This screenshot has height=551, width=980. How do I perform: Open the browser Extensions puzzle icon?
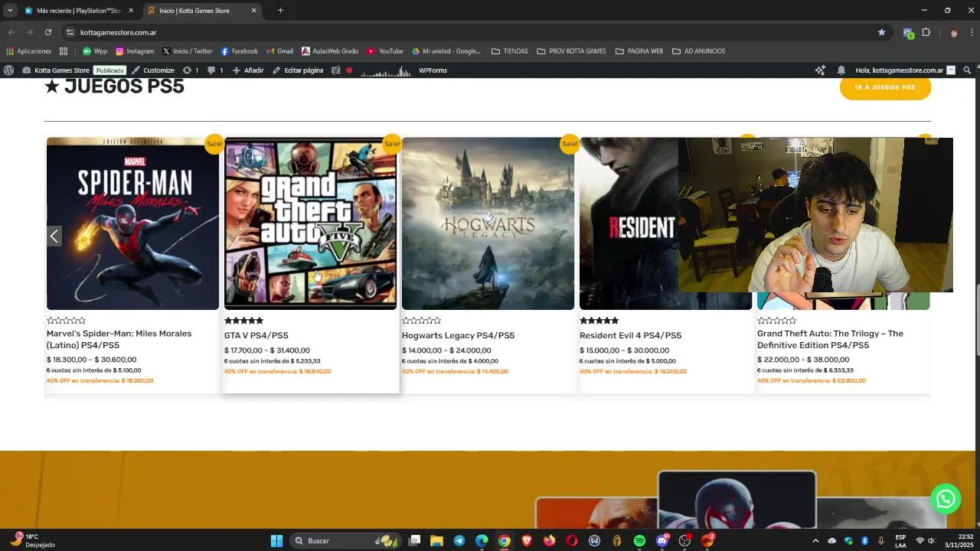(x=926, y=32)
